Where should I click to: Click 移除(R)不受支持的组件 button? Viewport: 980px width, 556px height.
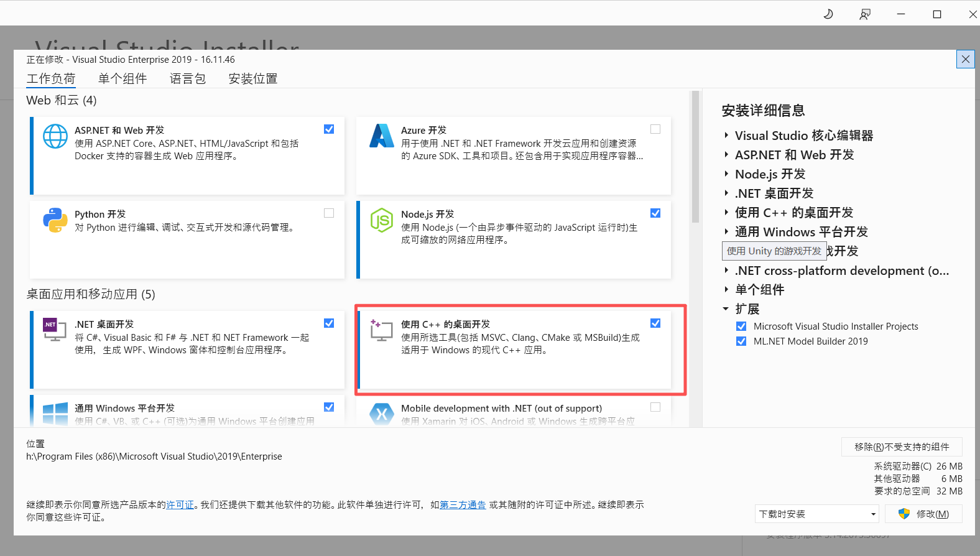pyautogui.click(x=902, y=447)
